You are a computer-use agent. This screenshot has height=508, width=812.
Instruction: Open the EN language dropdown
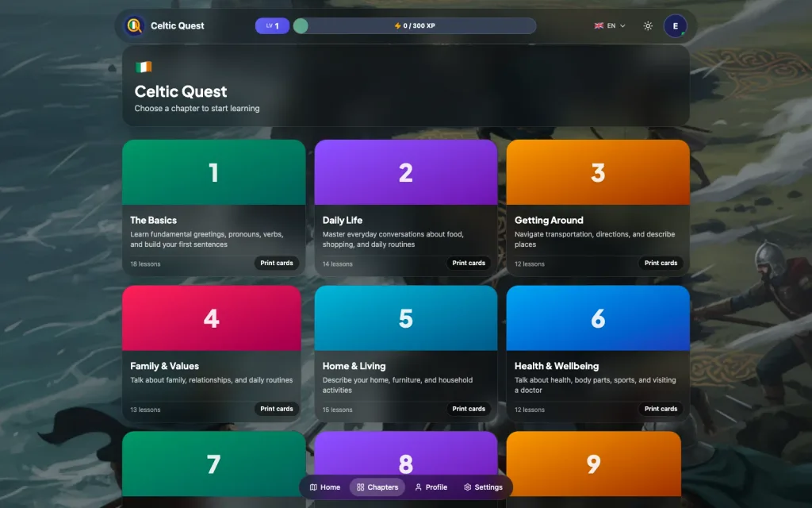[x=610, y=26]
